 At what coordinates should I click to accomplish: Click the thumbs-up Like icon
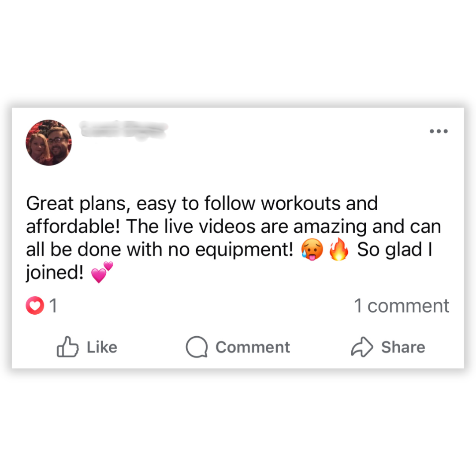click(68, 347)
